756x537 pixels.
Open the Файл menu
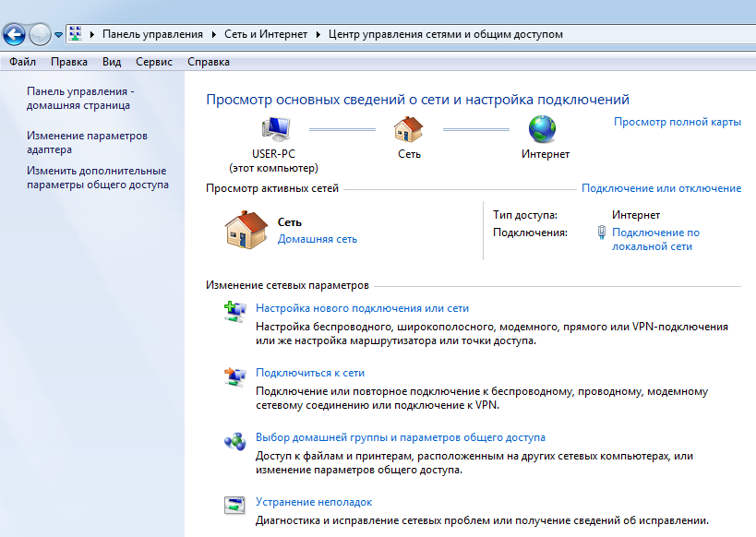pos(23,62)
